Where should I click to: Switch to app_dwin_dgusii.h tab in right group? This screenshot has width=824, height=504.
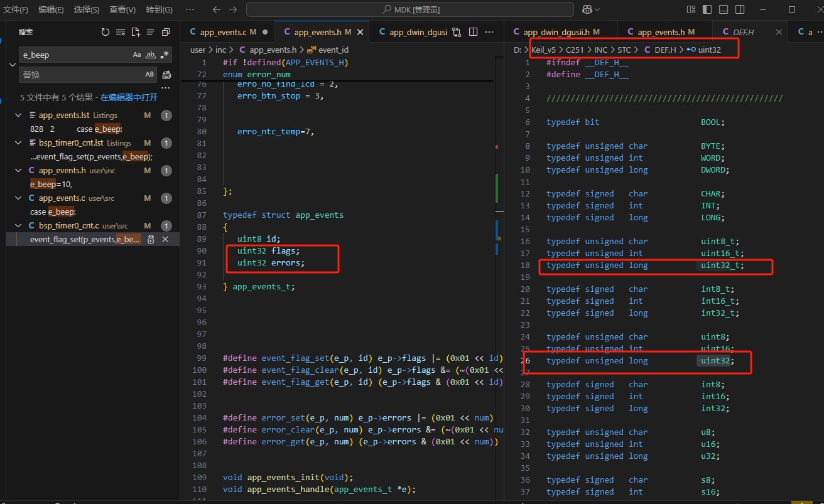561,32
